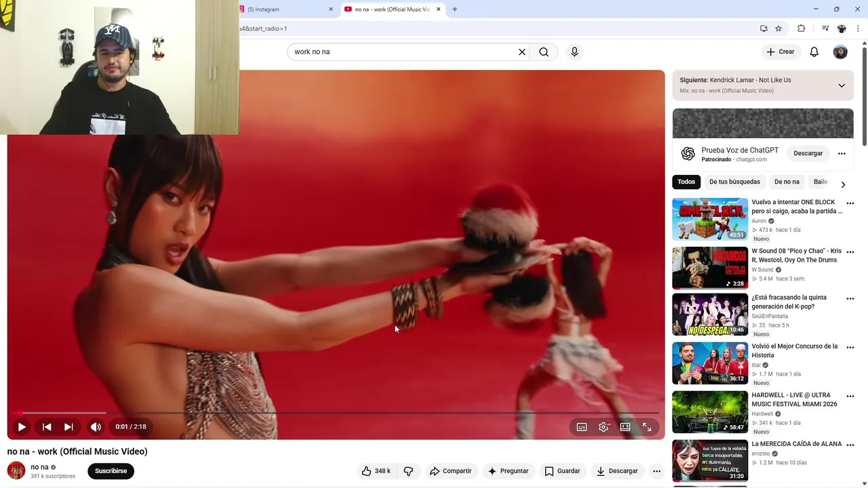Like the video showing 348 k
This screenshot has width=868, height=488.
pyautogui.click(x=376, y=471)
